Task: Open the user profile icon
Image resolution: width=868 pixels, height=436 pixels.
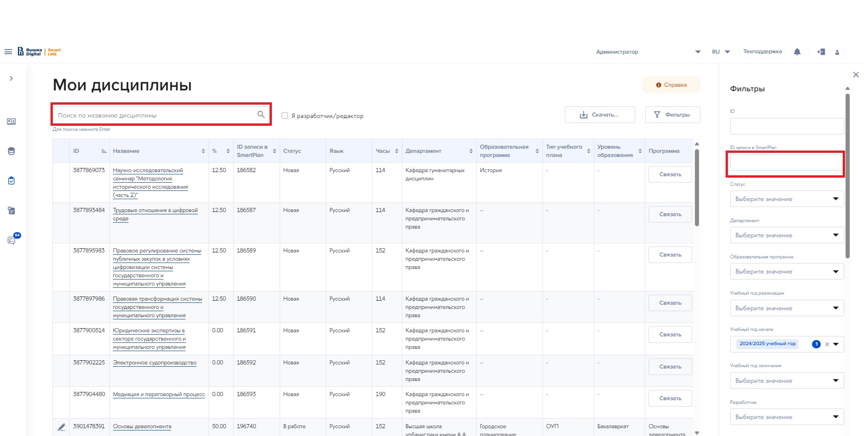Action: (x=837, y=52)
